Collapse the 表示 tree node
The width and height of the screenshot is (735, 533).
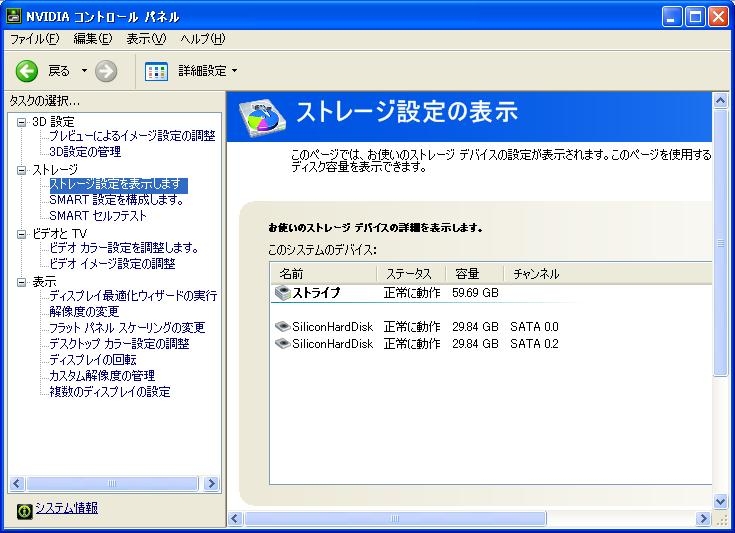pos(21,282)
